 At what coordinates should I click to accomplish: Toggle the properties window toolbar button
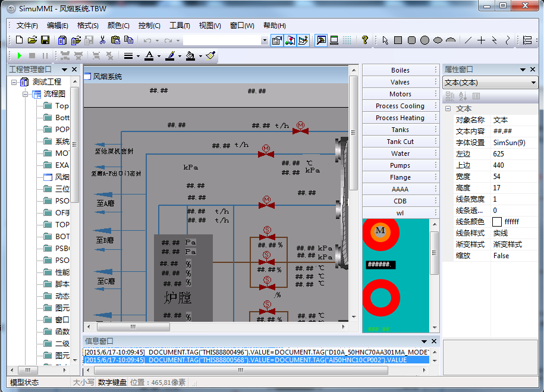click(276, 40)
